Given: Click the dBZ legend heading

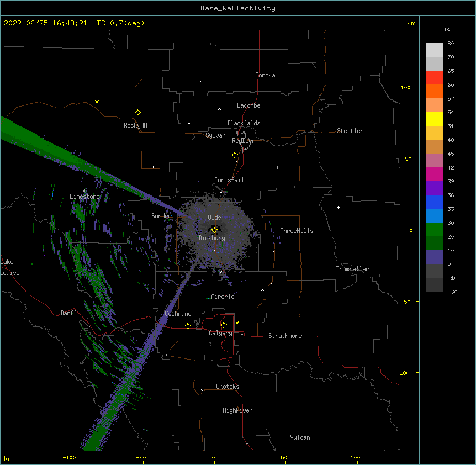Looking at the screenshot, I should coord(447,29).
